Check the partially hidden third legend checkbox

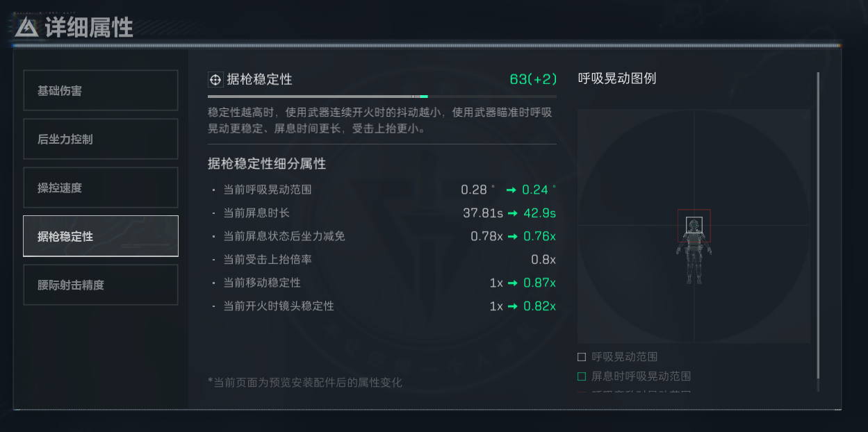[x=582, y=391]
